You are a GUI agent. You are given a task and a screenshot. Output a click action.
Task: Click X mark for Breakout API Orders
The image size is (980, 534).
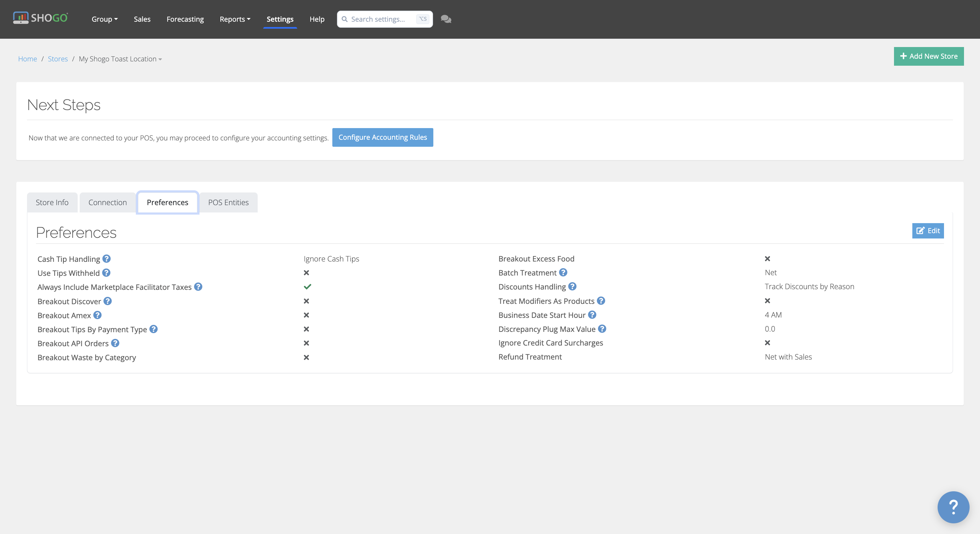pyautogui.click(x=306, y=343)
